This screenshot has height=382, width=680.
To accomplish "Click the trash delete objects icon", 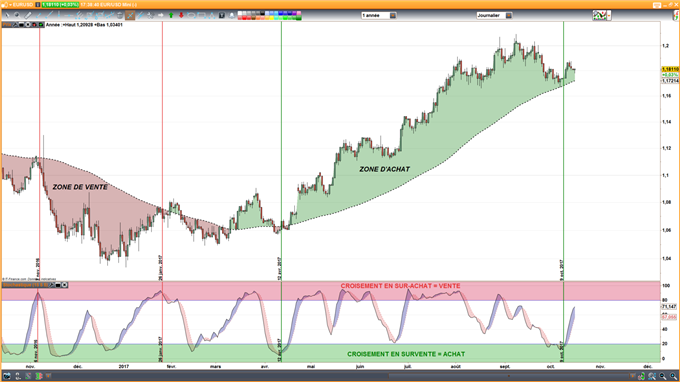I will click(120, 15).
